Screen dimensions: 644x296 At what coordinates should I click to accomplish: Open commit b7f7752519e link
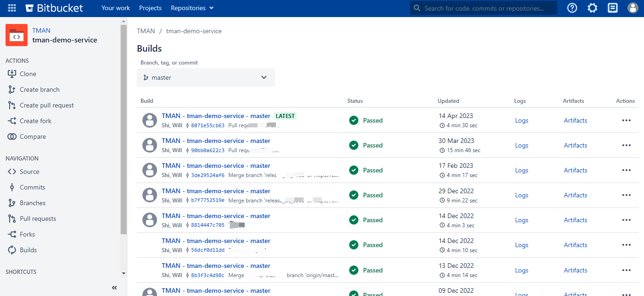coord(208,201)
